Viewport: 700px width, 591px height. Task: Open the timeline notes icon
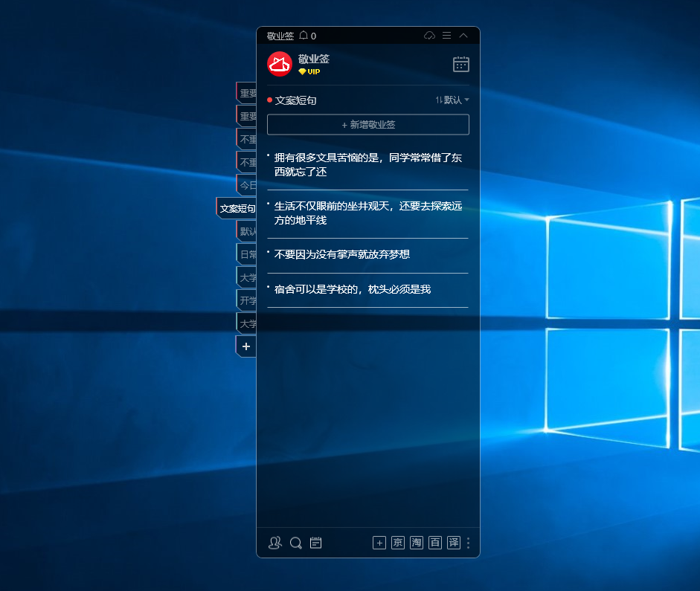coord(315,543)
